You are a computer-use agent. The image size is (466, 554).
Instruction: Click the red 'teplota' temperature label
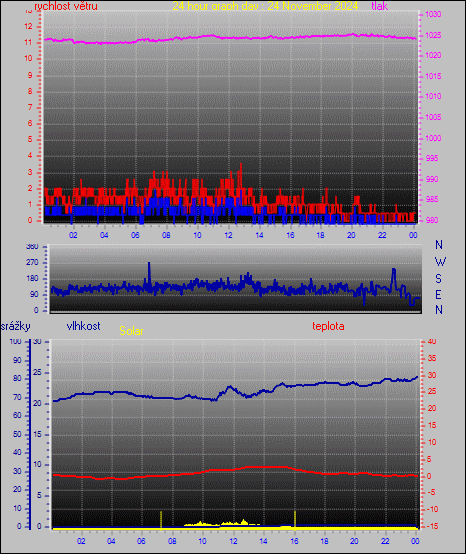(x=328, y=326)
